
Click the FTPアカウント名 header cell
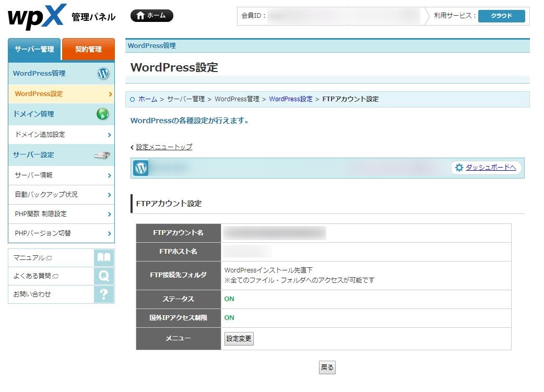pos(179,233)
